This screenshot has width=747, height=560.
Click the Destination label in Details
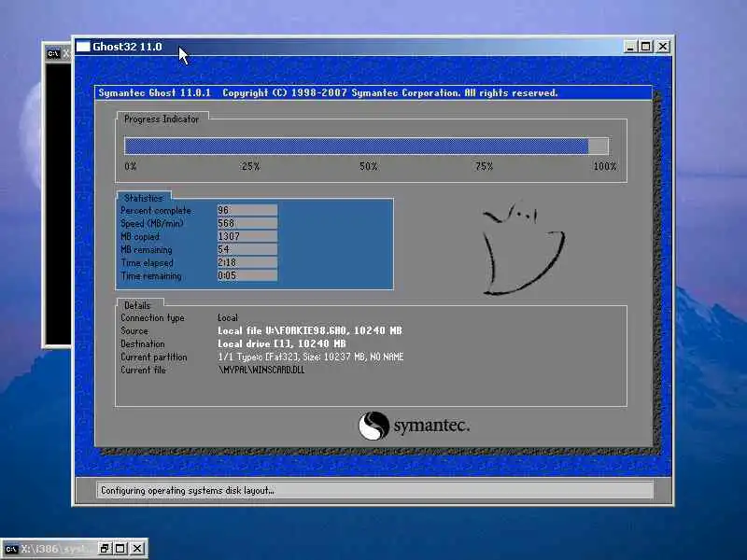[x=143, y=343]
